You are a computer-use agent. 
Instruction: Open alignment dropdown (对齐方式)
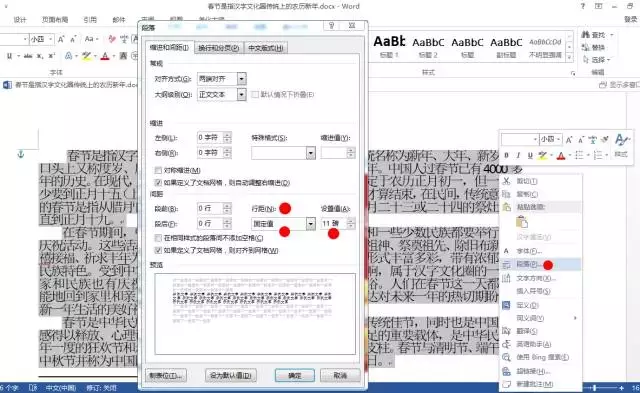242,79
